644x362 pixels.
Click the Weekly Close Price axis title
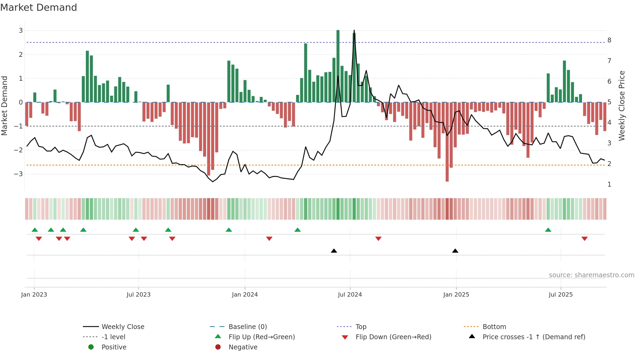pyautogui.click(x=622, y=106)
